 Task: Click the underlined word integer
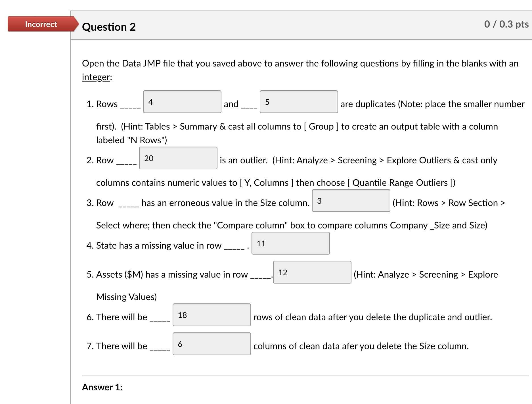click(96, 77)
